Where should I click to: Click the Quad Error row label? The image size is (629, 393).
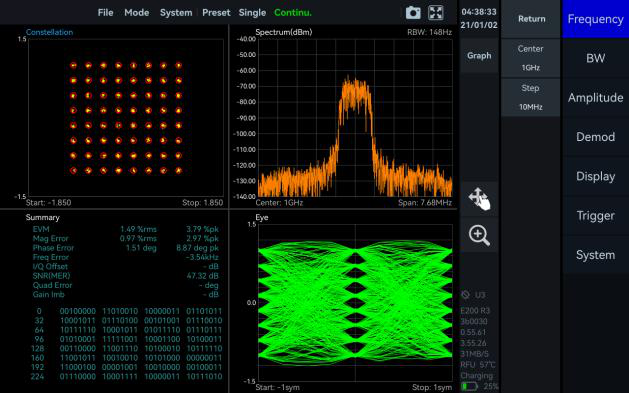[53, 285]
